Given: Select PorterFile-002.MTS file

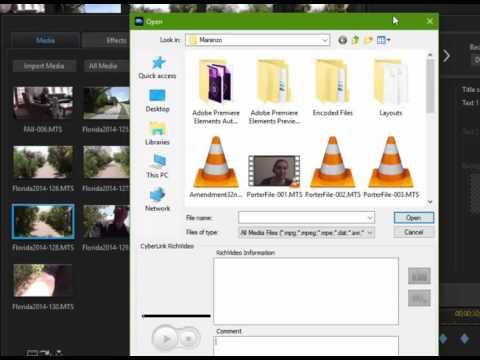Looking at the screenshot, I should [332, 167].
